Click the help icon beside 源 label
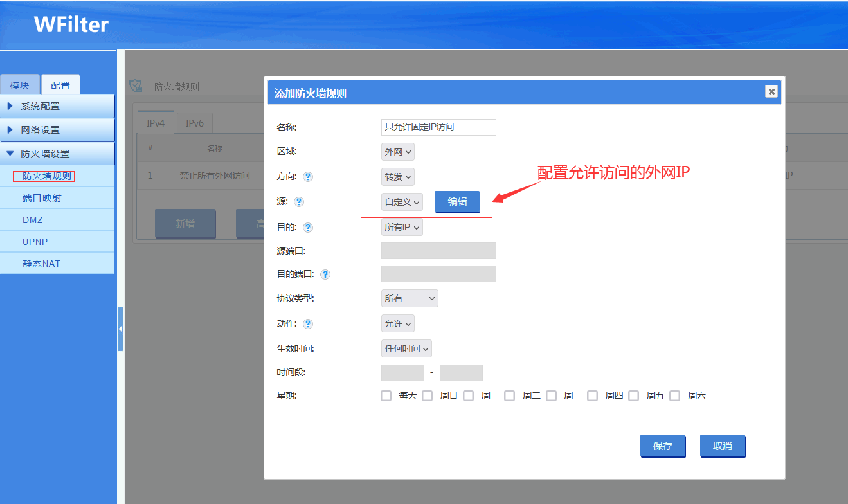Image resolution: width=848 pixels, height=504 pixels. tap(299, 202)
